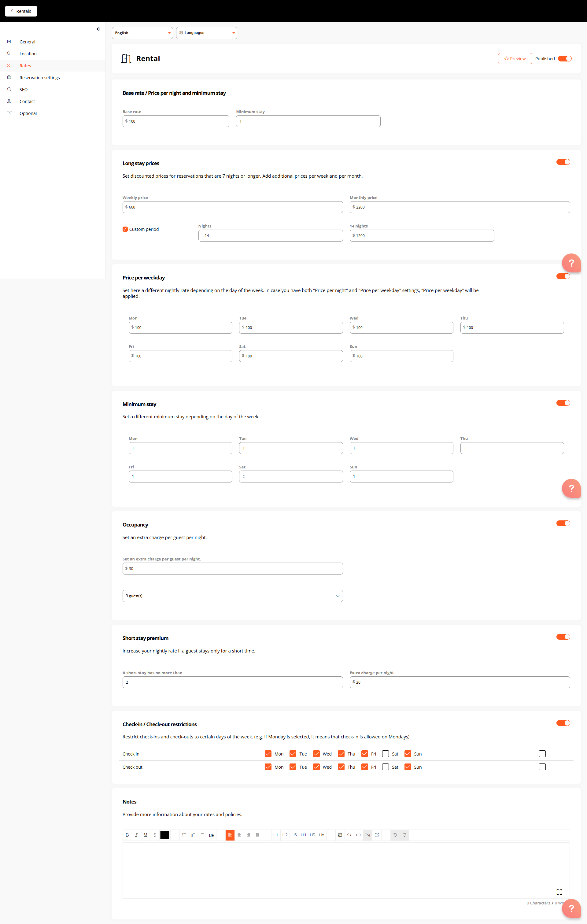Click the Weekly price field
587x924 pixels.
pyautogui.click(x=232, y=207)
